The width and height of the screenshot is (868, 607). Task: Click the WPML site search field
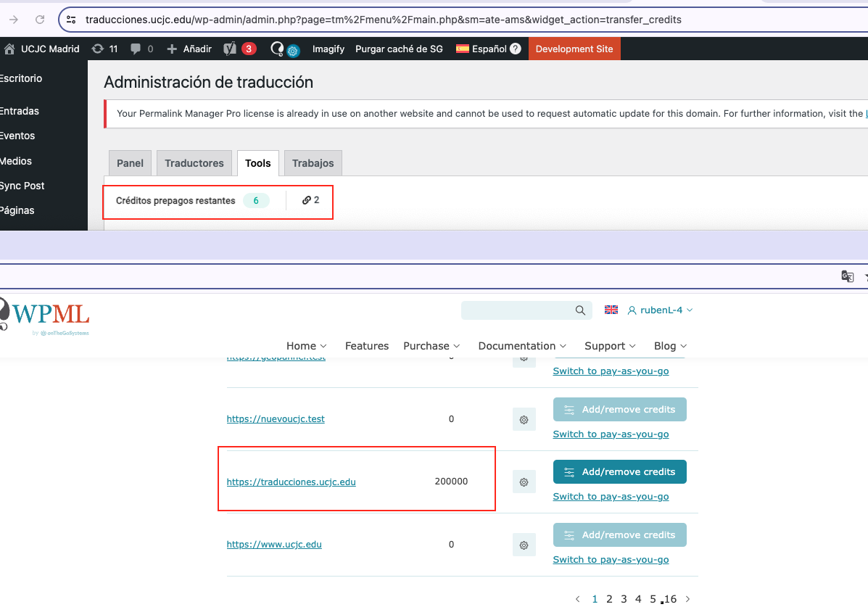(516, 310)
